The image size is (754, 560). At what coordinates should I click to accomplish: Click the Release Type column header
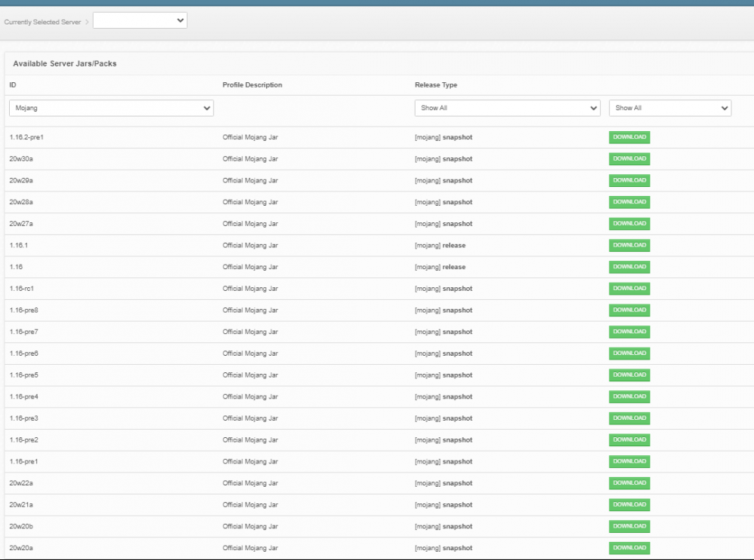coord(436,85)
